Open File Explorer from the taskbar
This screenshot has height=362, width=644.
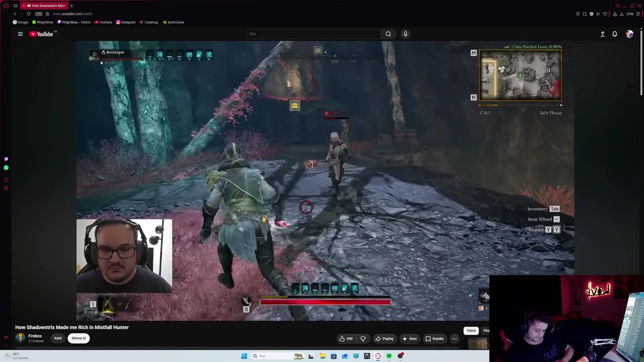click(x=322, y=356)
